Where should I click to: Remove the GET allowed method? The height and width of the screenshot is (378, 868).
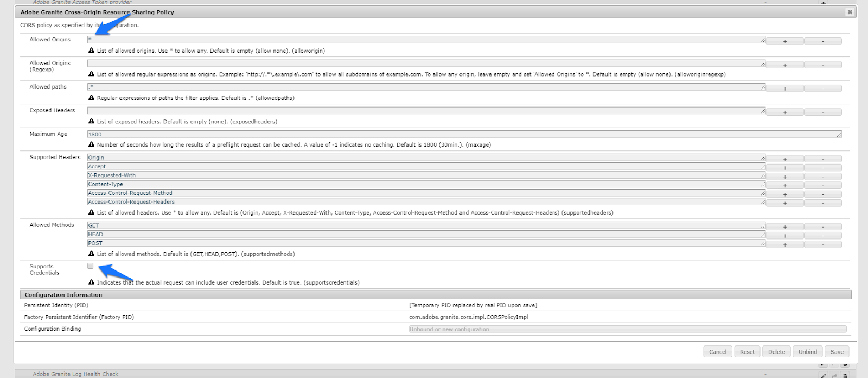coord(822,227)
